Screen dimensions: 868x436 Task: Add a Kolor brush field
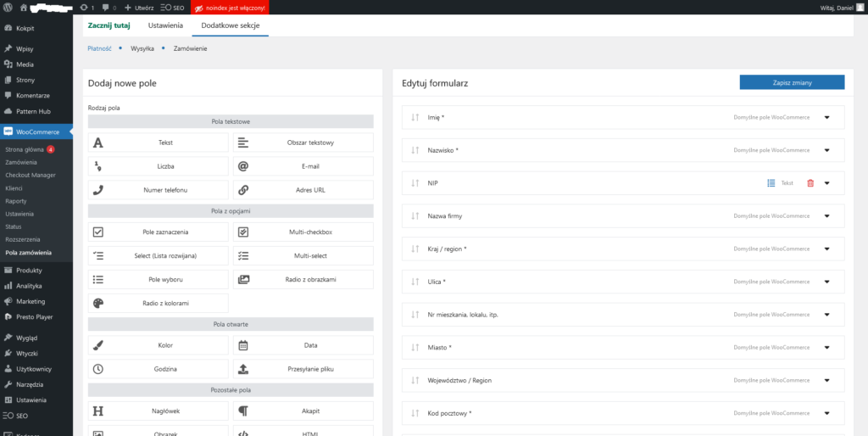coord(158,345)
